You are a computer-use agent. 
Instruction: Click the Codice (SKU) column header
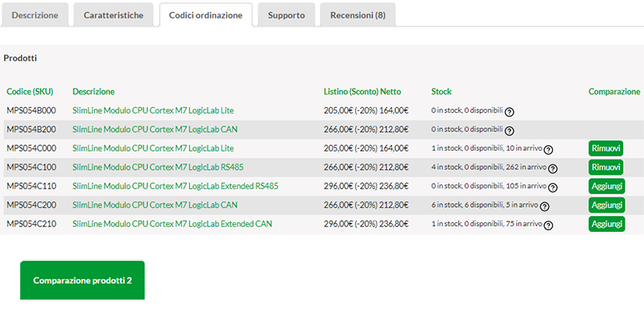tap(30, 91)
